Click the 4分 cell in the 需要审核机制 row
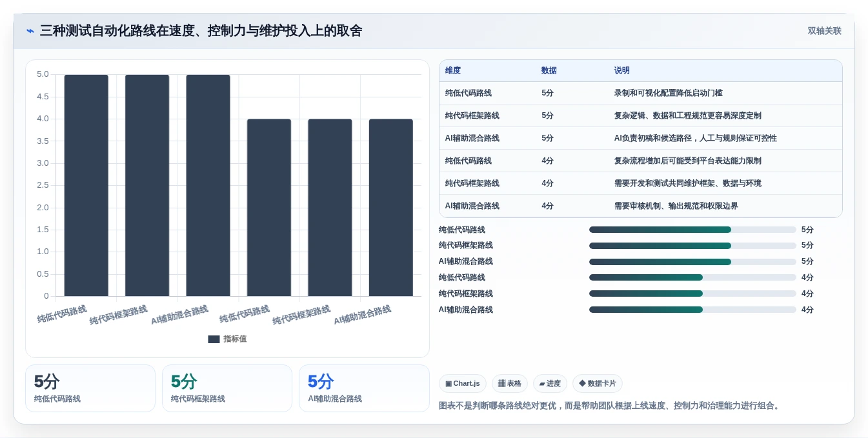The width and height of the screenshot is (868, 438). click(x=548, y=206)
